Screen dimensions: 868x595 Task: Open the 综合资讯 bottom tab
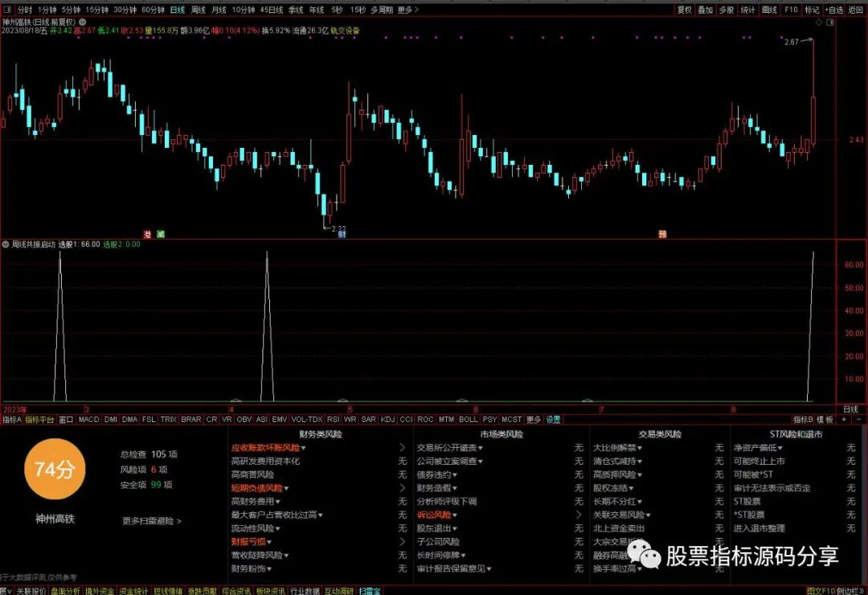tap(236, 591)
